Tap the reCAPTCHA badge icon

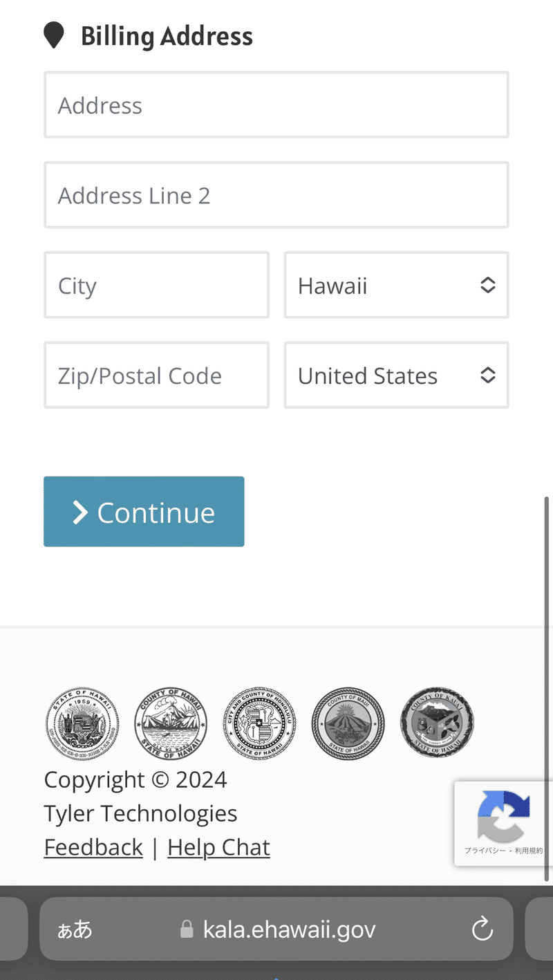pyautogui.click(x=504, y=816)
